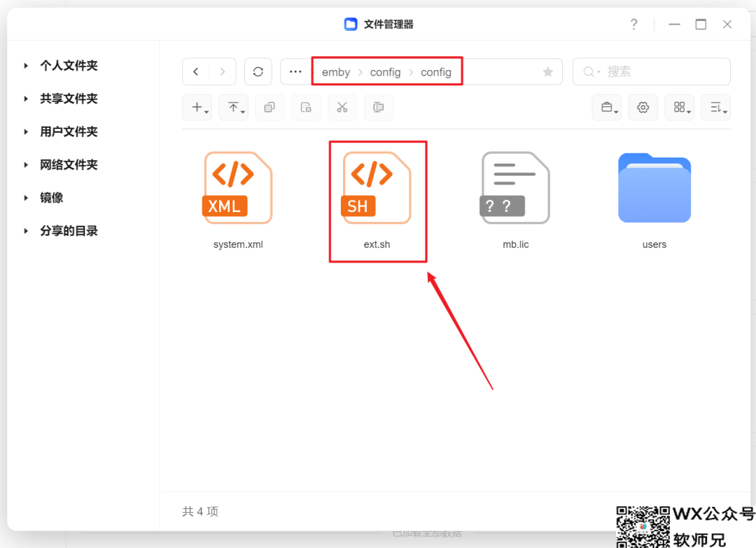Select 用户文件夹 in sidebar
The height and width of the screenshot is (548, 756).
coord(69,132)
